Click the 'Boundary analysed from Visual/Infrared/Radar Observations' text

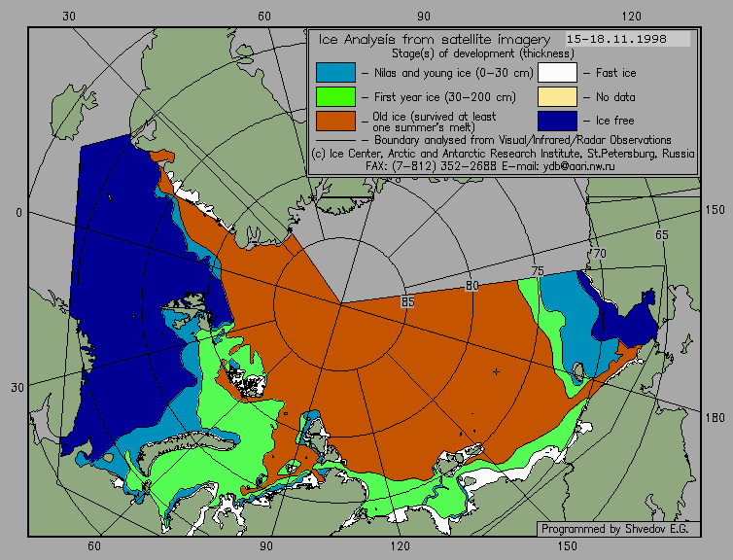pos(523,140)
